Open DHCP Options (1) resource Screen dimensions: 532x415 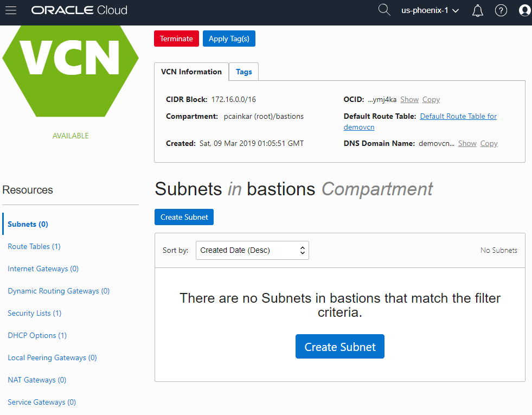[x=37, y=336]
